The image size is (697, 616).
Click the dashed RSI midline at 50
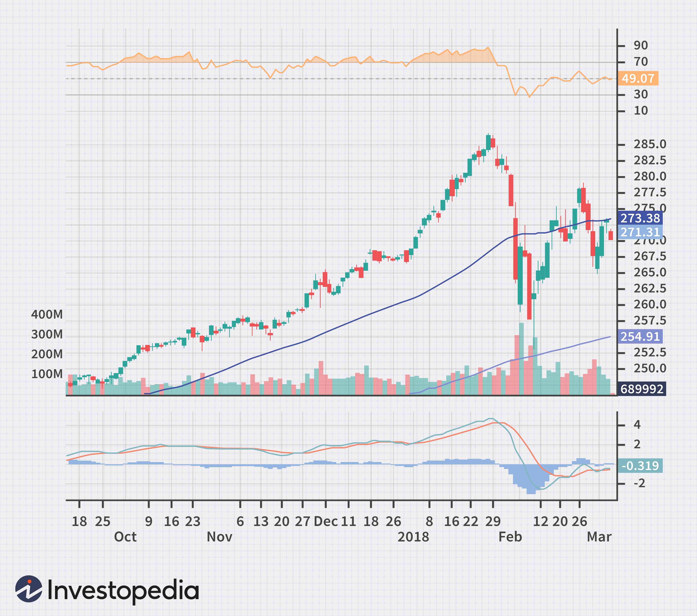[341, 79]
